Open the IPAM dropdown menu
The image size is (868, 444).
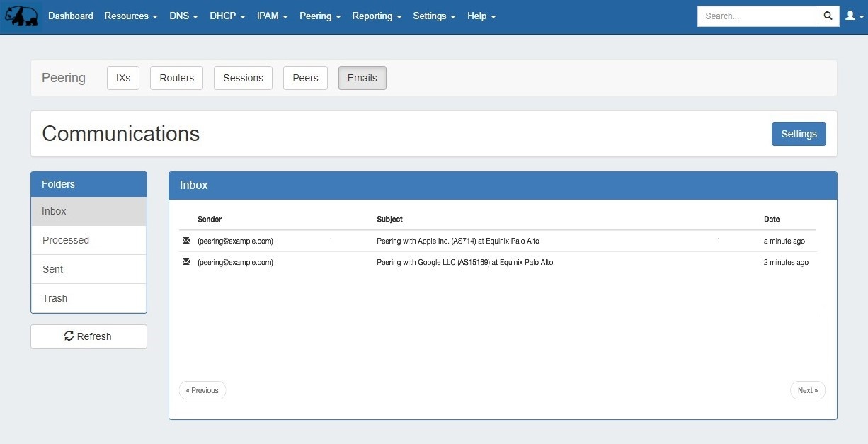click(x=272, y=16)
